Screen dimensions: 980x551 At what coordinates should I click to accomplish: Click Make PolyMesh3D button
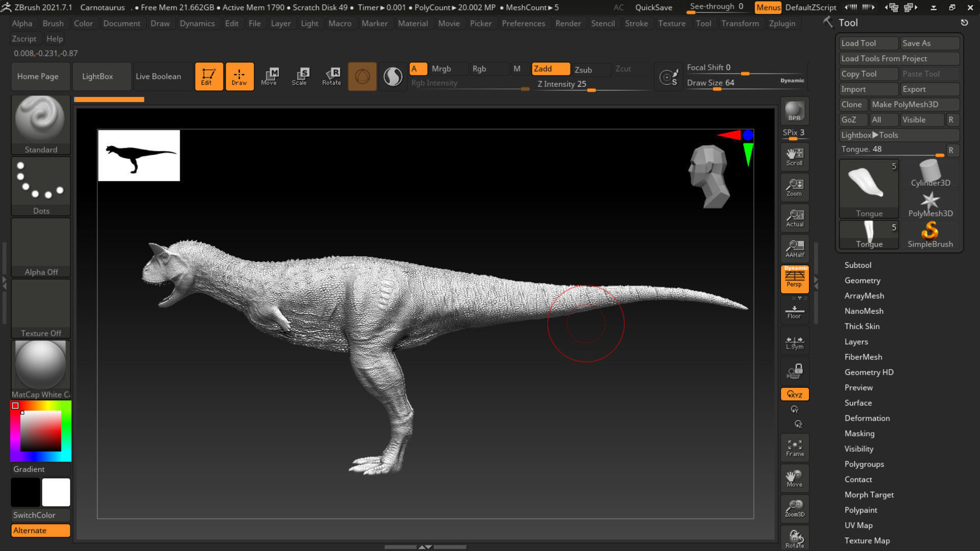914,105
